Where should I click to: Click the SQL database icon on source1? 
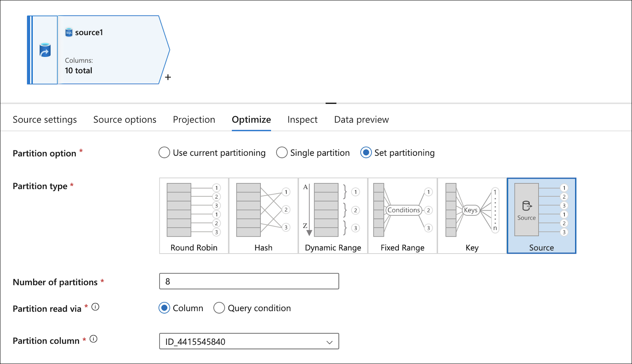pyautogui.click(x=69, y=32)
